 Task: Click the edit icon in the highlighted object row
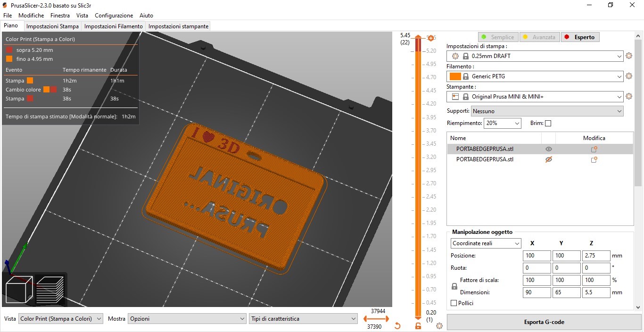(x=594, y=149)
